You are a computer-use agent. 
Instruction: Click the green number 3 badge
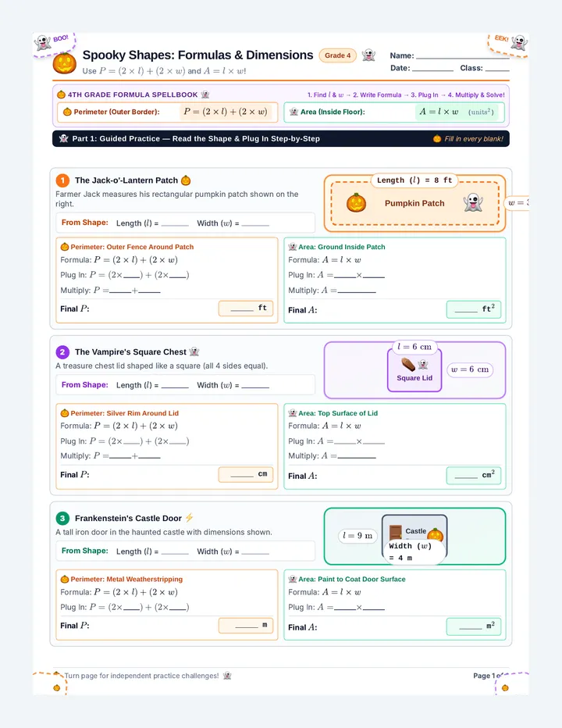[62, 518]
